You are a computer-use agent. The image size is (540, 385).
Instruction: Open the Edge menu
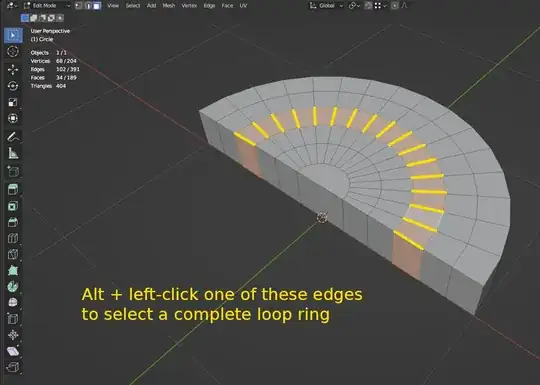point(209,6)
